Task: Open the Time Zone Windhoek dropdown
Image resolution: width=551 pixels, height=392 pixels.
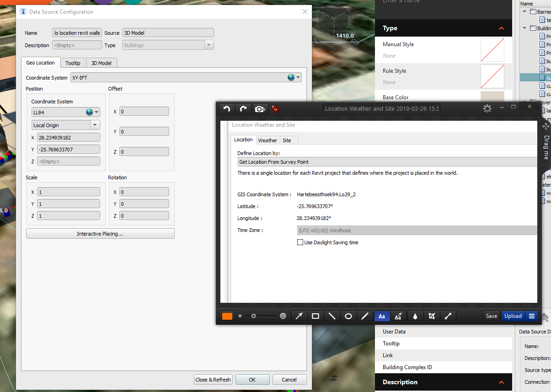Action: (417, 231)
